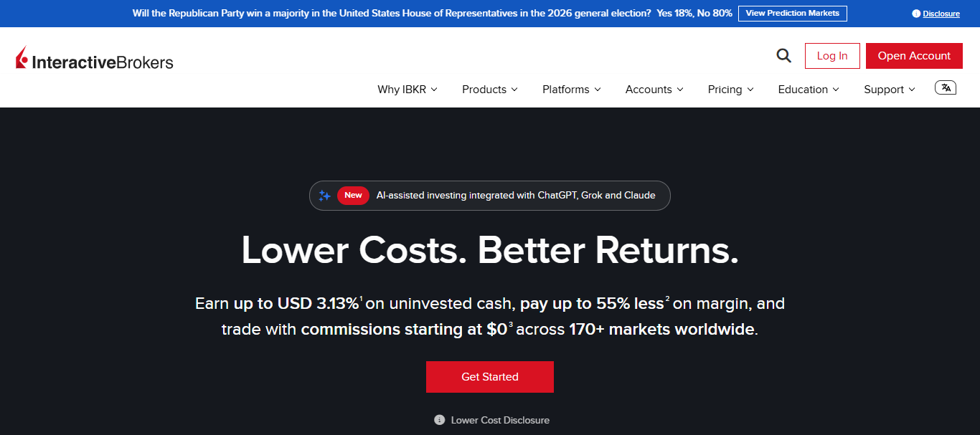Click the 'up to USD 3.13%' text
The image size is (980, 435).
296,304
